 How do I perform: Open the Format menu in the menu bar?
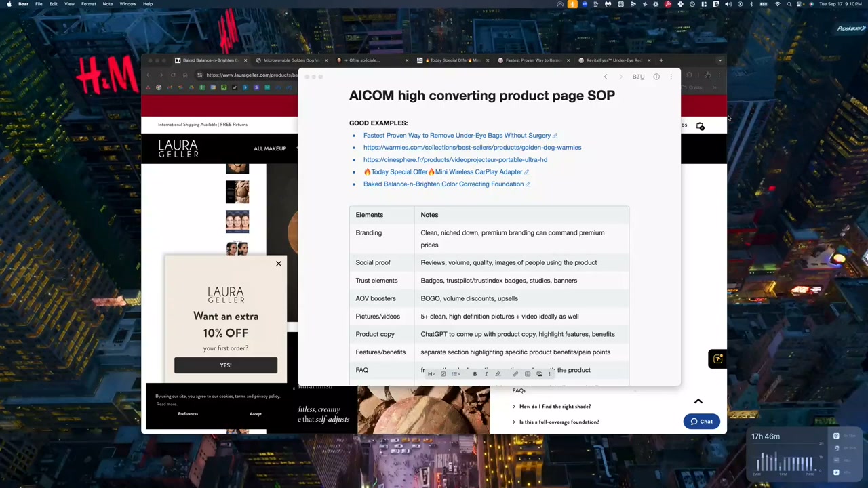(x=88, y=4)
